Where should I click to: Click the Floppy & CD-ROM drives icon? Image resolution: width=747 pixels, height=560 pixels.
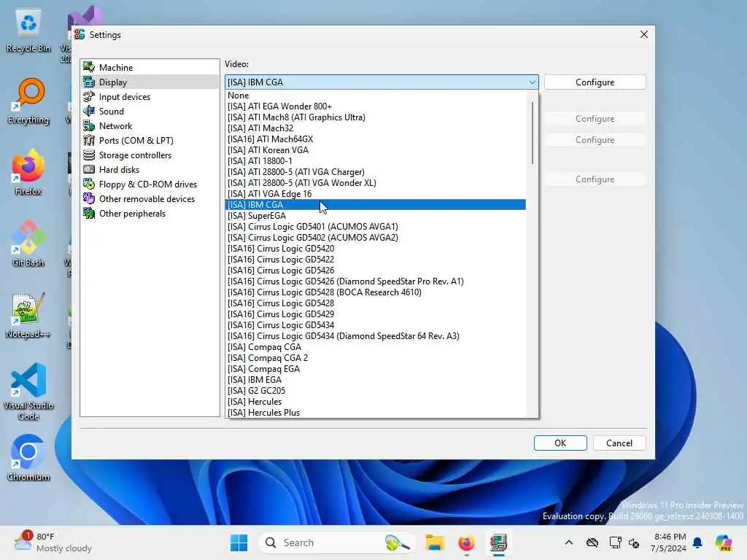(x=89, y=184)
